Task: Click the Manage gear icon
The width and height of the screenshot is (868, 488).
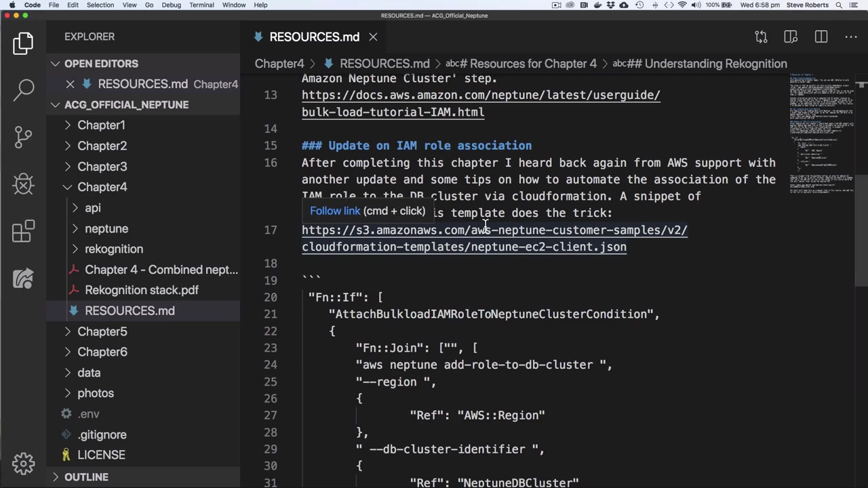Action: [23, 464]
